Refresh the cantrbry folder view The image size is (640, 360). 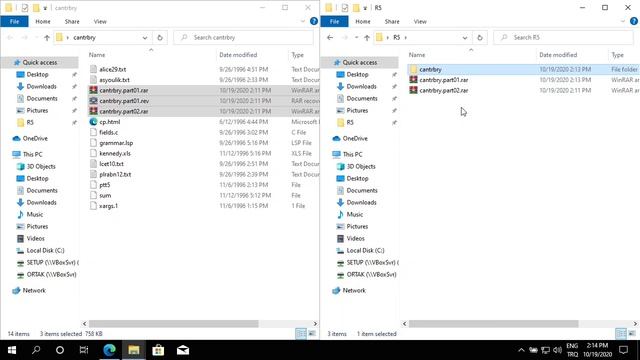(x=160, y=38)
